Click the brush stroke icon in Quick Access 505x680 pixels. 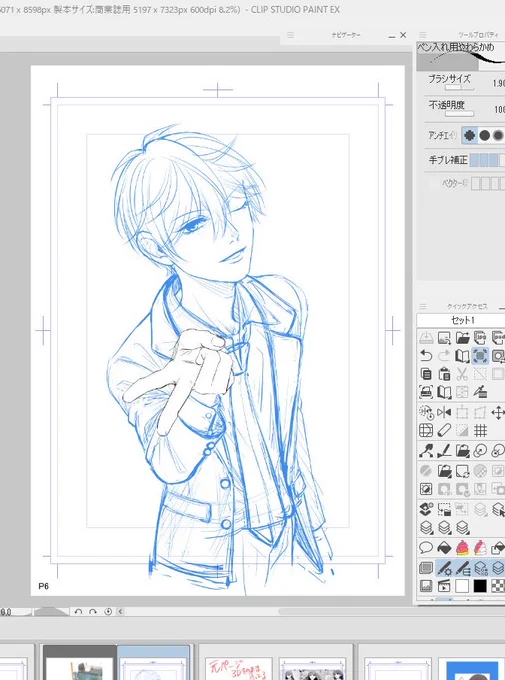[444, 451]
